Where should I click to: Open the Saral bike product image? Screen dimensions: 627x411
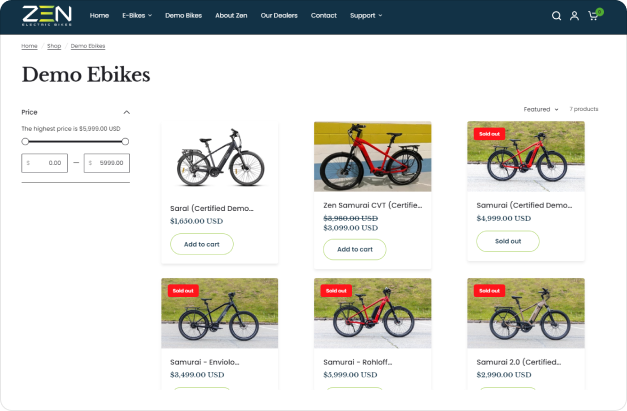(220, 157)
